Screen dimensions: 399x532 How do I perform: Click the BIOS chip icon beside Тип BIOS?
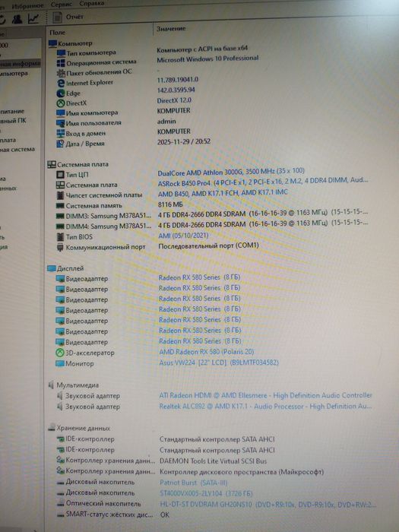coord(60,237)
